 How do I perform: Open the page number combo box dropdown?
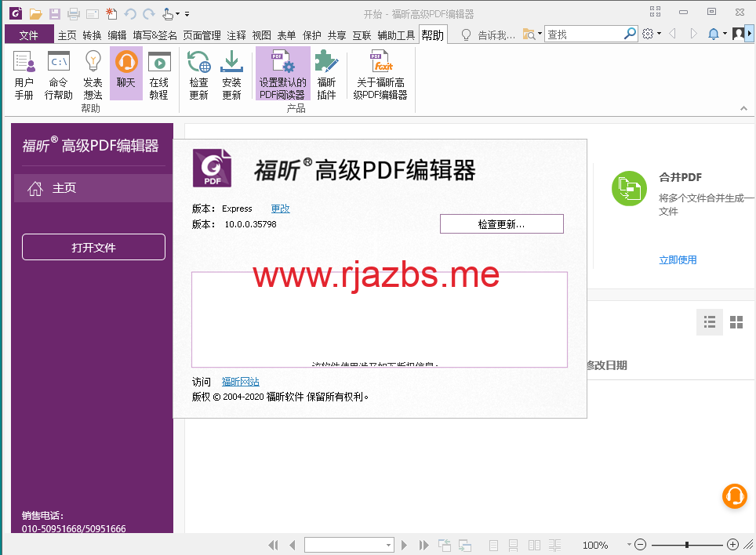click(388, 545)
